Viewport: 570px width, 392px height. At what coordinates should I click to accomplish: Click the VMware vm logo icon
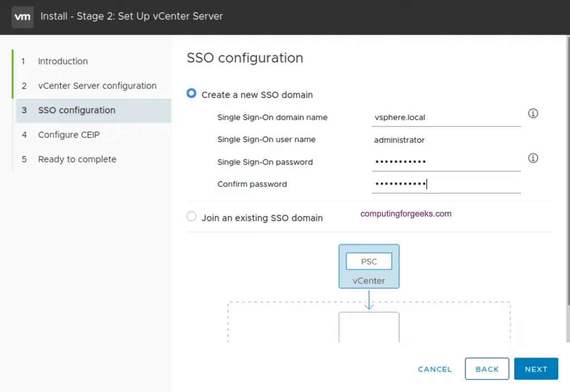(22, 17)
